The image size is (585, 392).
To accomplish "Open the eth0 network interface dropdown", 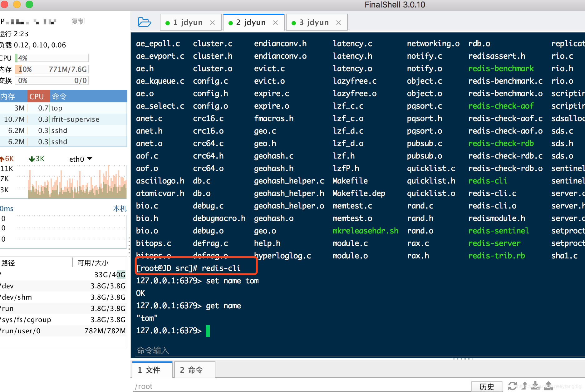I will pos(81,159).
